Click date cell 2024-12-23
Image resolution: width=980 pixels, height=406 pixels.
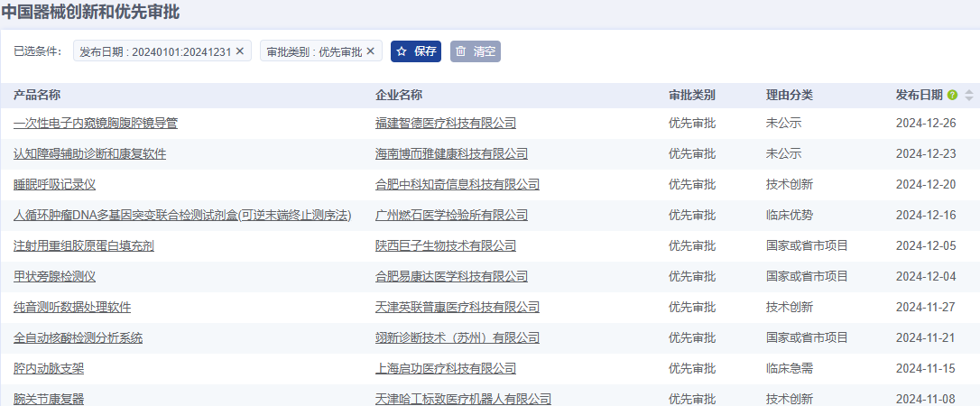point(926,153)
